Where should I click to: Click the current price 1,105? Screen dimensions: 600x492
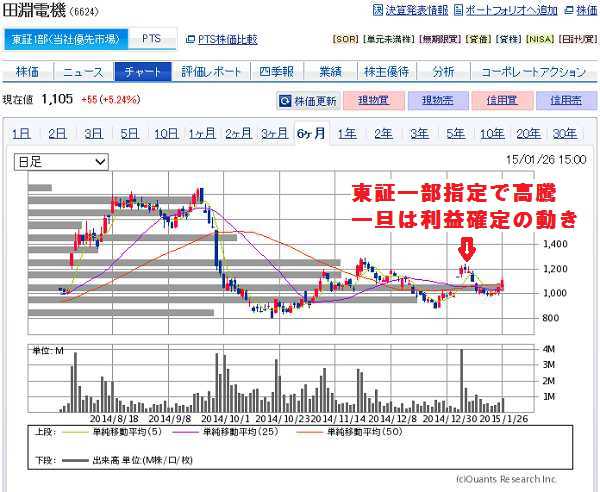tap(57, 99)
